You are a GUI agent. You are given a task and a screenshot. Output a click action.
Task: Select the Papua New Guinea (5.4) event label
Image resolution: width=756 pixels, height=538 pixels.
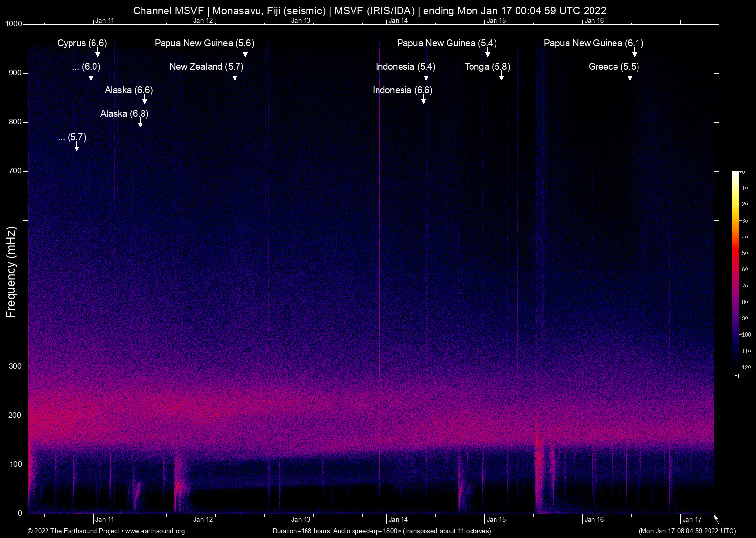[x=447, y=43]
